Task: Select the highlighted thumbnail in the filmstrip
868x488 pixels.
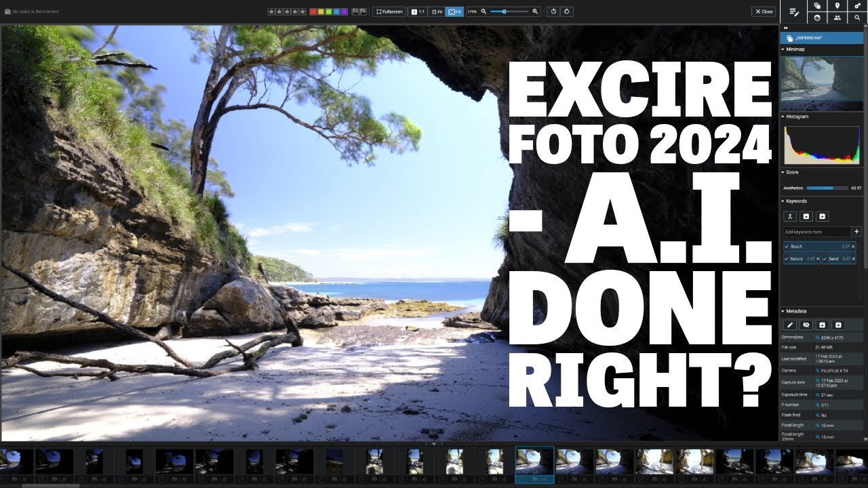Action: click(x=535, y=464)
